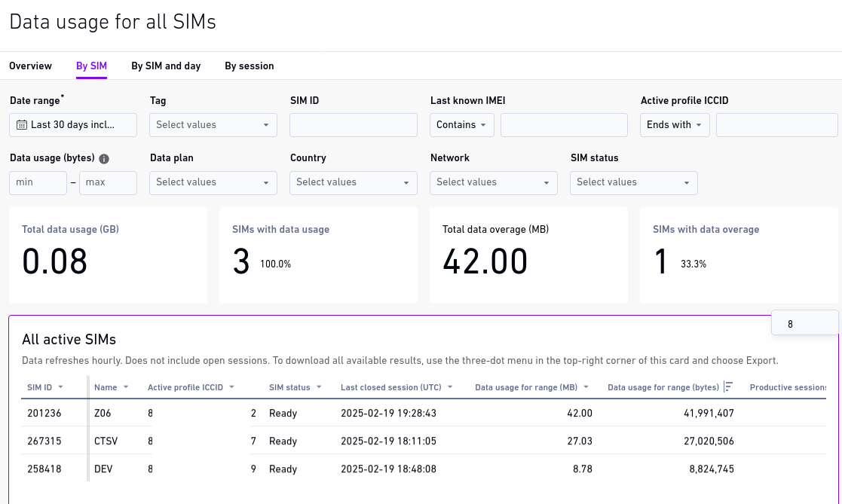
Task: Click the Name column header arrow
Action: pyautogui.click(x=126, y=387)
